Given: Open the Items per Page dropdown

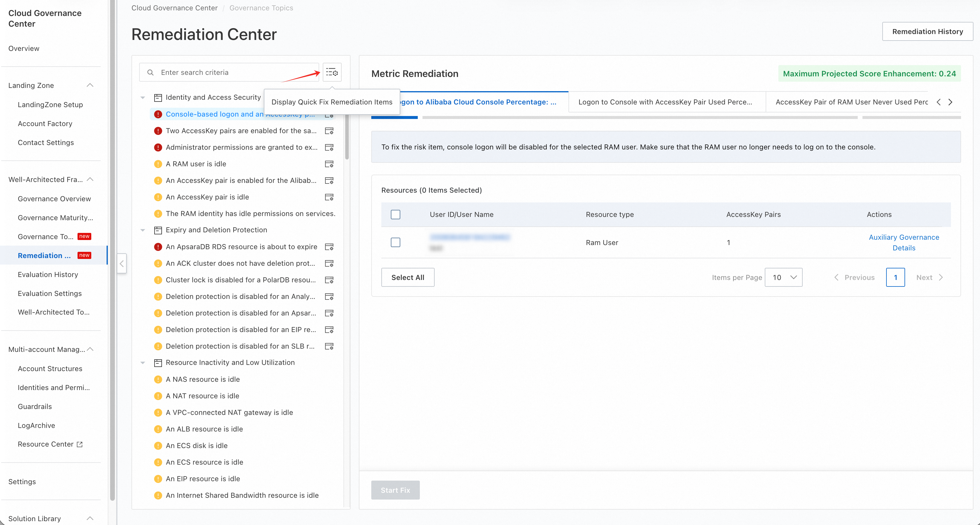Looking at the screenshot, I should coord(783,278).
